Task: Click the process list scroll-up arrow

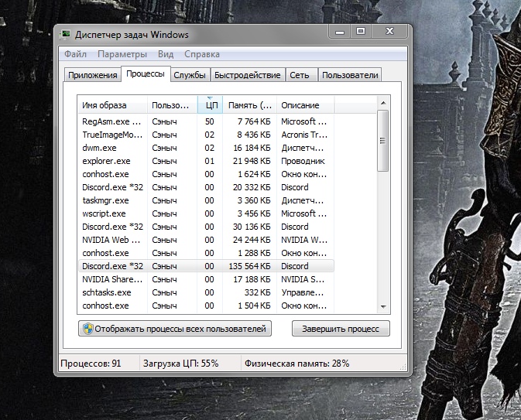Action: pos(383,103)
